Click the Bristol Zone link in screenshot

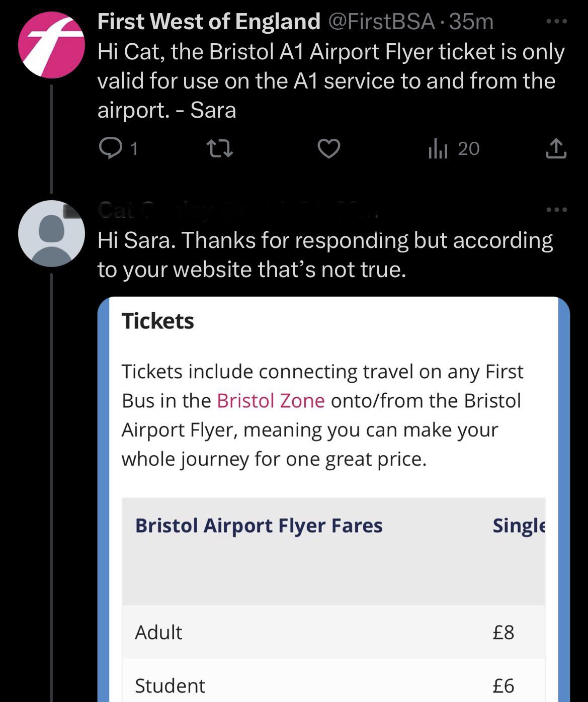pos(271,401)
